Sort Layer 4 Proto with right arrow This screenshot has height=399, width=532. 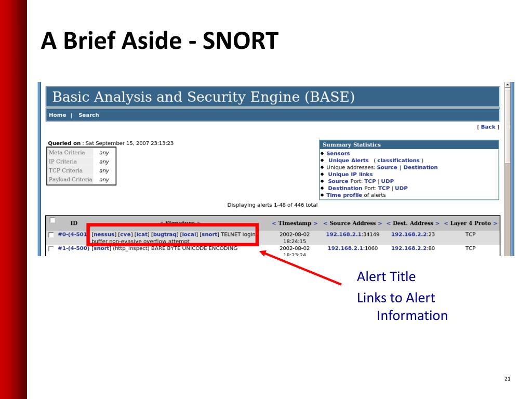point(495,223)
